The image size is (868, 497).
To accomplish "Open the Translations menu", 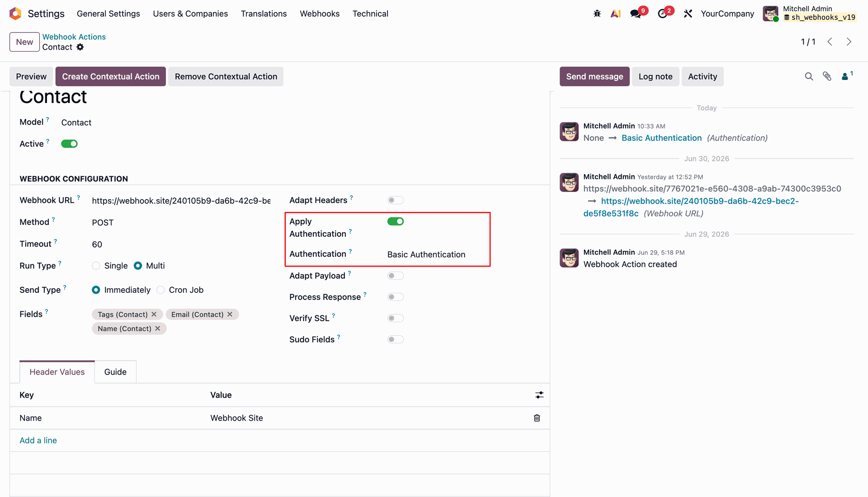I will [264, 14].
